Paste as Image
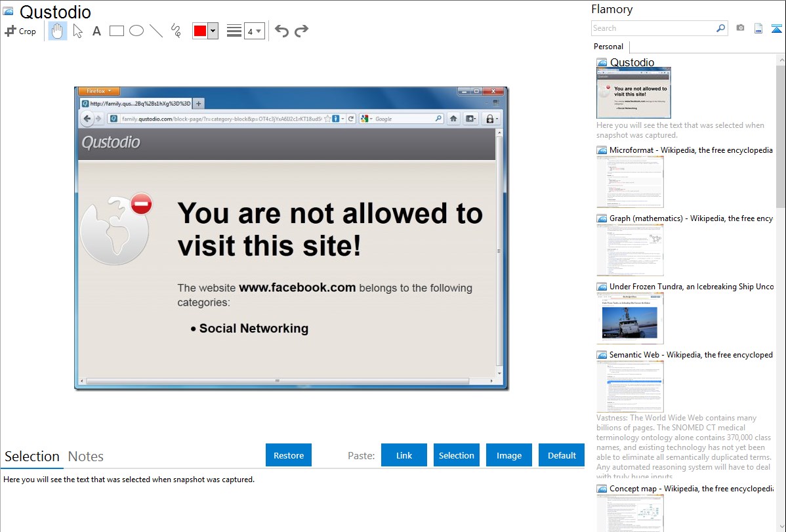This screenshot has width=786, height=532. coord(508,455)
